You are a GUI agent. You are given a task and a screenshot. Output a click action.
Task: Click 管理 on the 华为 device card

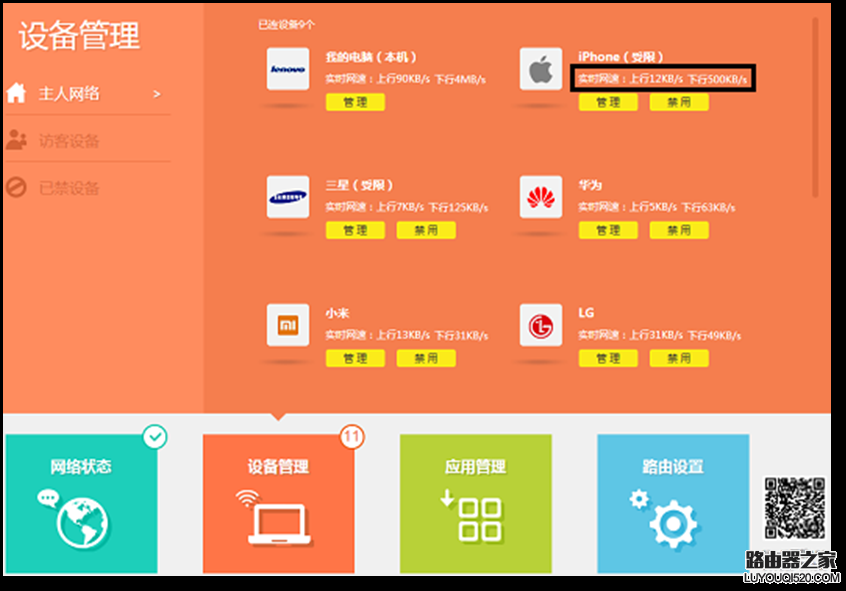(607, 231)
